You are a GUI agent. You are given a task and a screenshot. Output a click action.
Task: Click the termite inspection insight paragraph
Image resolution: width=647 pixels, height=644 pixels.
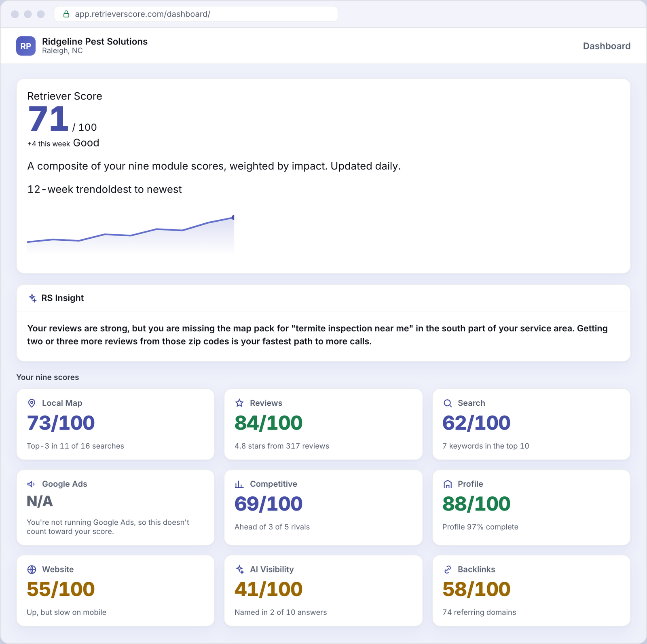click(x=317, y=335)
